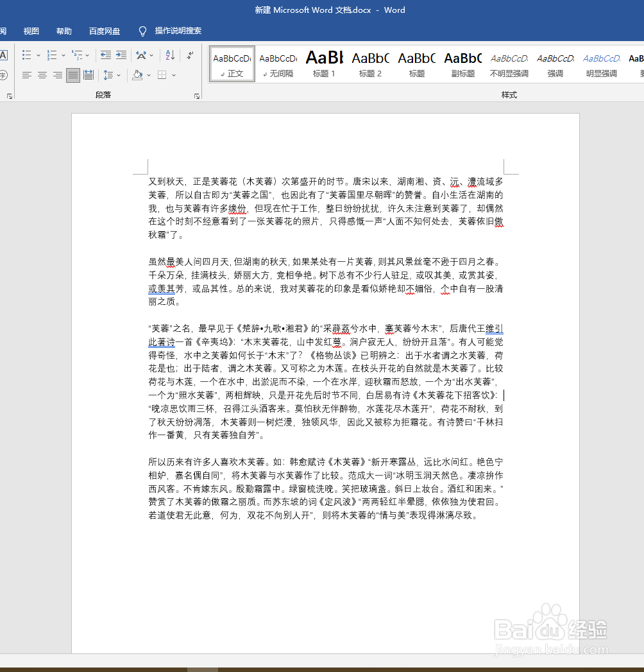
Task: Click the increase indent icon
Action: [x=121, y=55]
